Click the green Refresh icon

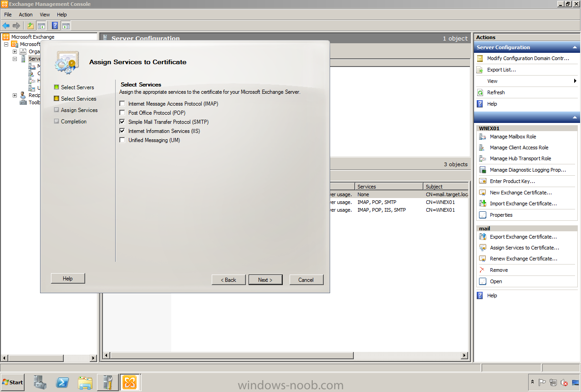(480, 92)
